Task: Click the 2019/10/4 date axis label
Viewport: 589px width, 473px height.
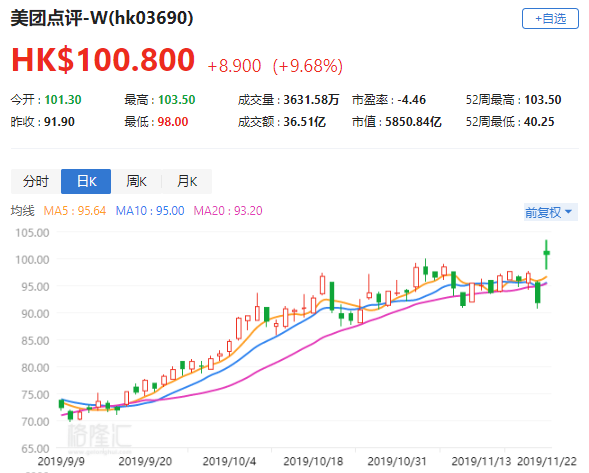Action: tap(229, 461)
